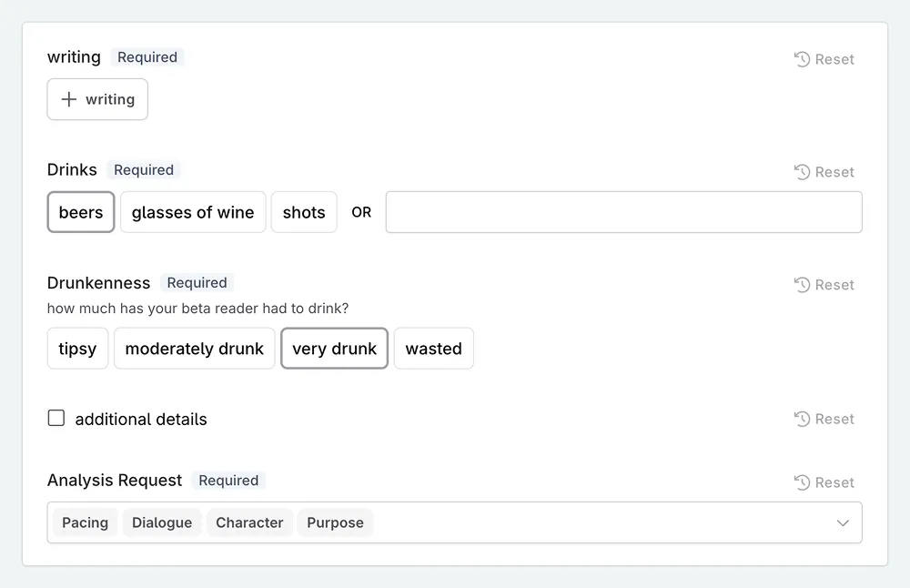Reset the writing field
Viewport: 910px width, 588px height.
tap(824, 59)
